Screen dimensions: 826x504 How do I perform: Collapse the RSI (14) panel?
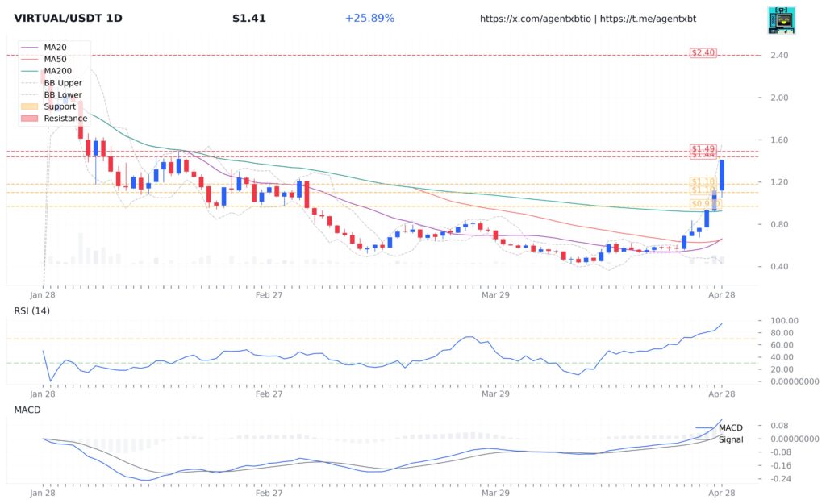[x=30, y=310]
